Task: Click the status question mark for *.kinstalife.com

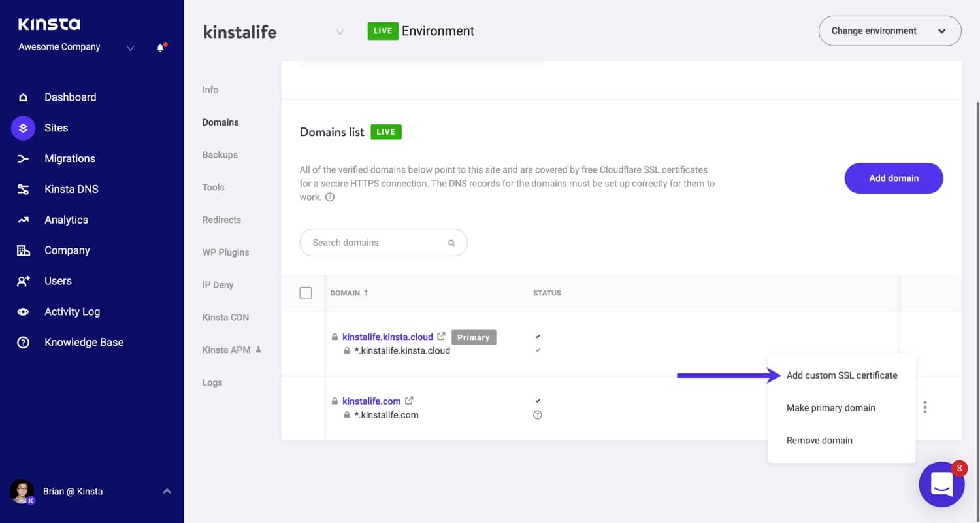Action: (x=537, y=414)
